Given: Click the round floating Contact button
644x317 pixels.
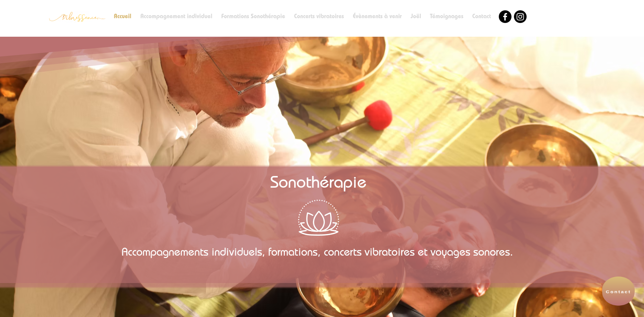Looking at the screenshot, I should [618, 291].
